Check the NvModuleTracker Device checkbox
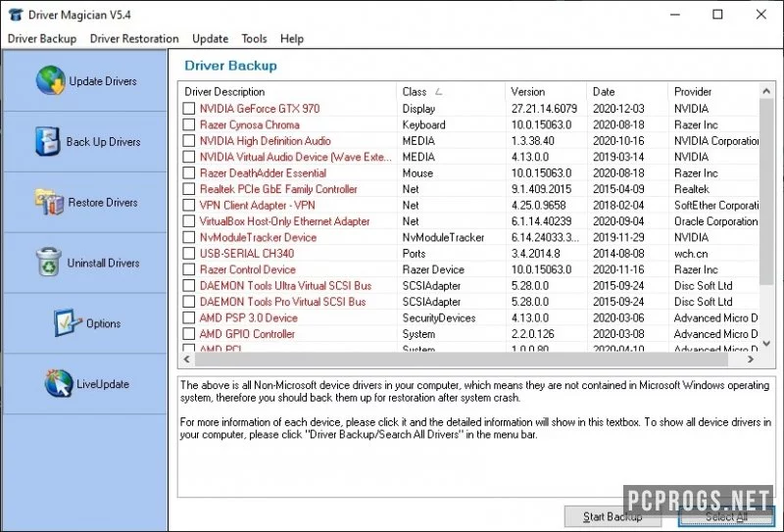784x532 pixels. [188, 237]
